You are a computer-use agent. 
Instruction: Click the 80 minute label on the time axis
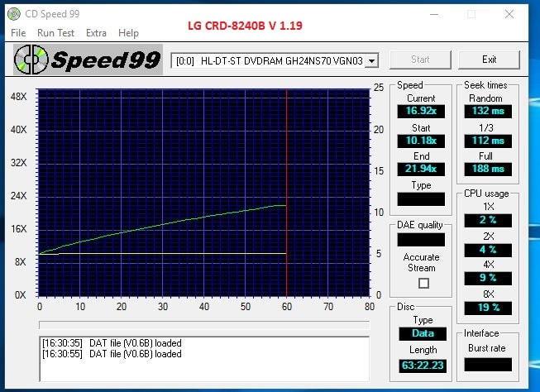(370, 306)
